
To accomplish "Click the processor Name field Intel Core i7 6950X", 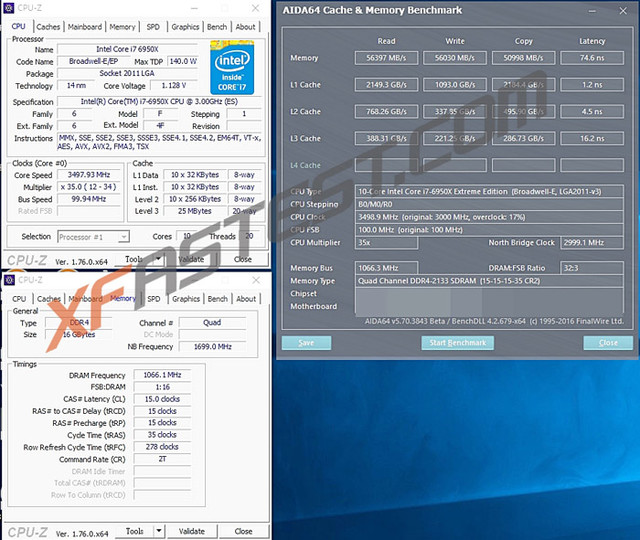I will pyautogui.click(x=127, y=49).
